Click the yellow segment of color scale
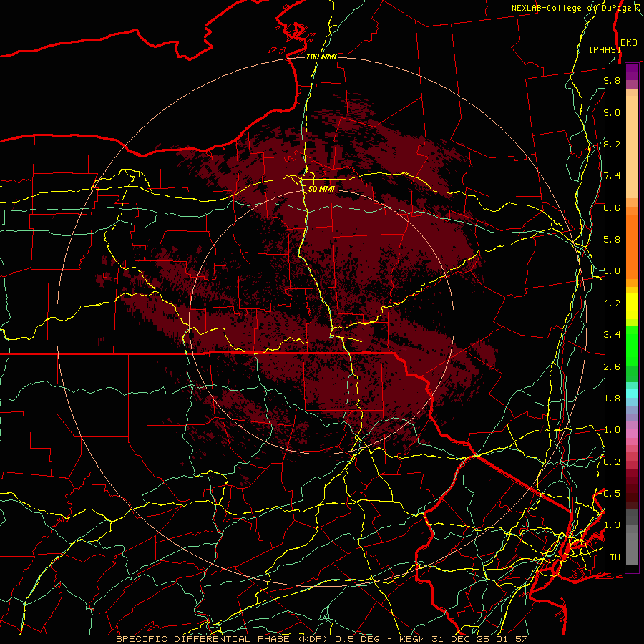 point(632,306)
